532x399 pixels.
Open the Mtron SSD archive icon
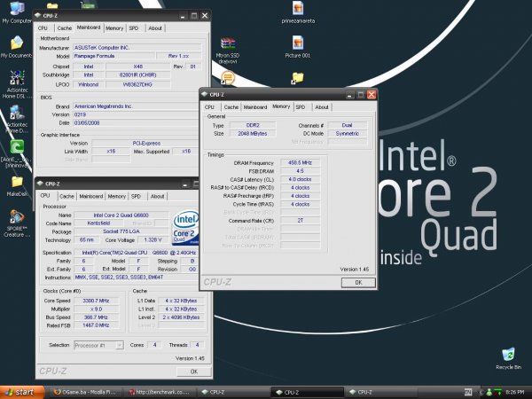tap(228, 43)
